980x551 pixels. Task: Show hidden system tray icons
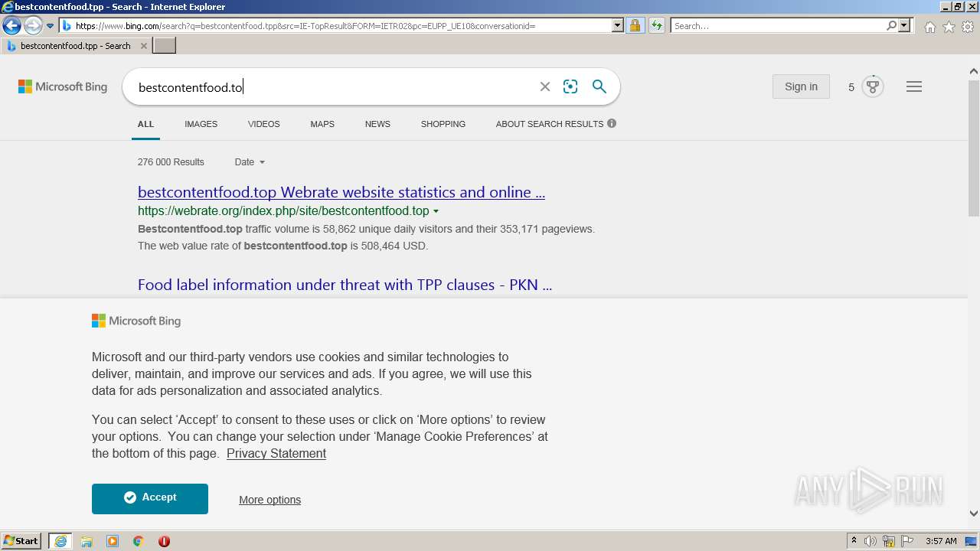coord(854,541)
